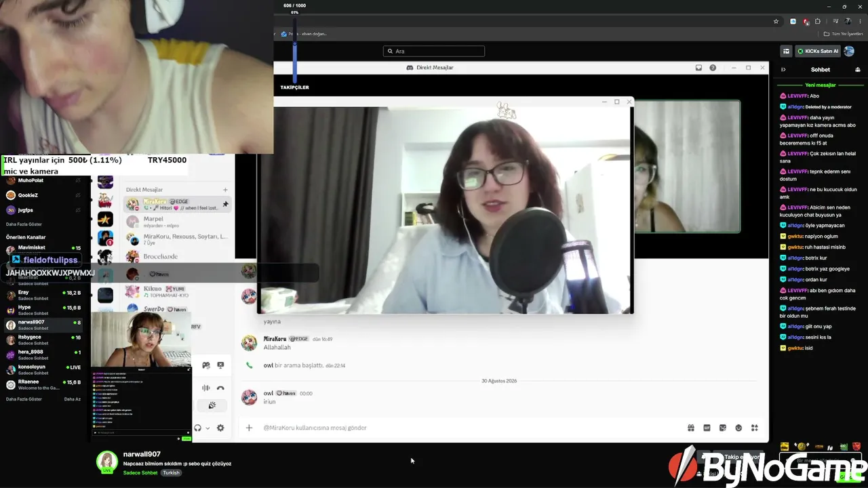868x488 pixels.
Task: Open the Discord gift icon
Action: pyautogui.click(x=691, y=428)
